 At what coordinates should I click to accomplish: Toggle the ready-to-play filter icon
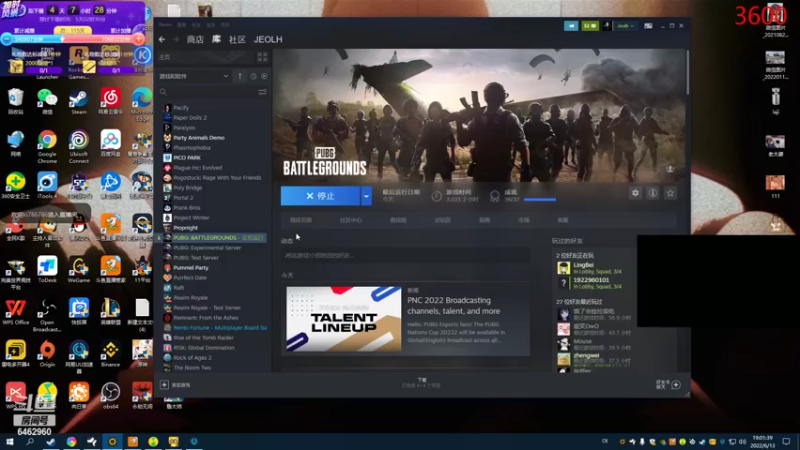point(264,76)
